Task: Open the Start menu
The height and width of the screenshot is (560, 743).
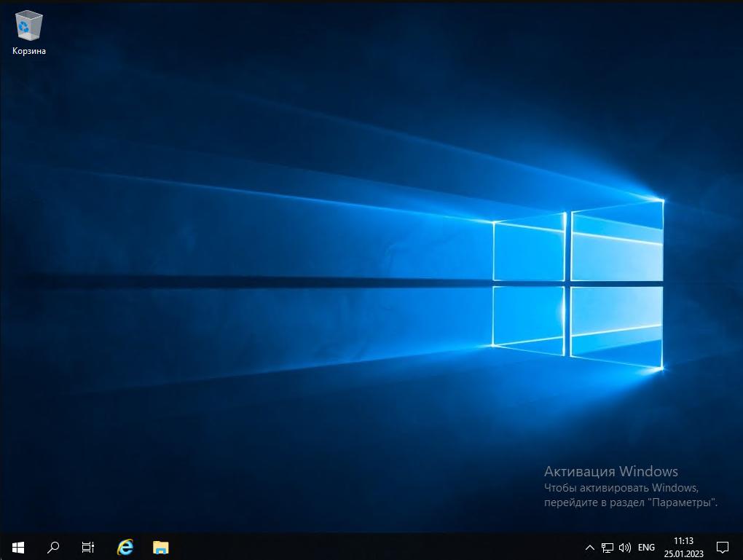Action: click(17, 547)
